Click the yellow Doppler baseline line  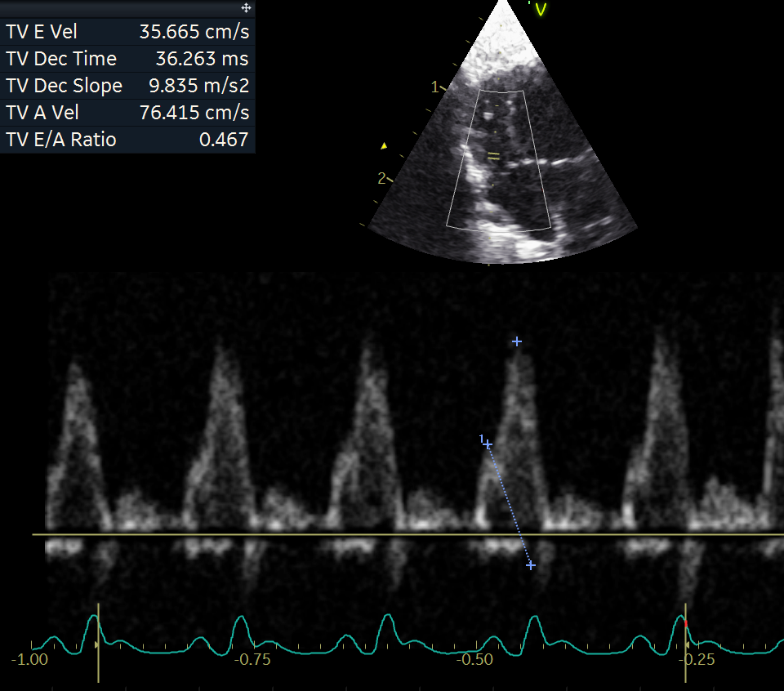tap(408, 534)
